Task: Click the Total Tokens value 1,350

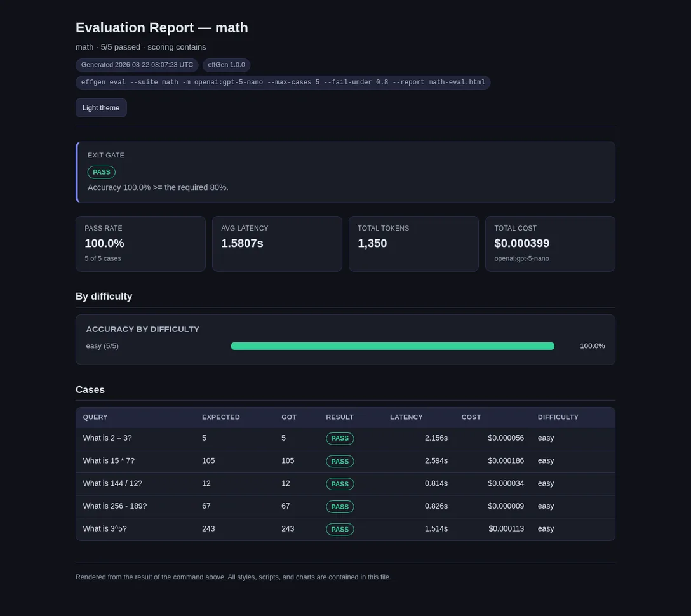Action: pyautogui.click(x=372, y=243)
